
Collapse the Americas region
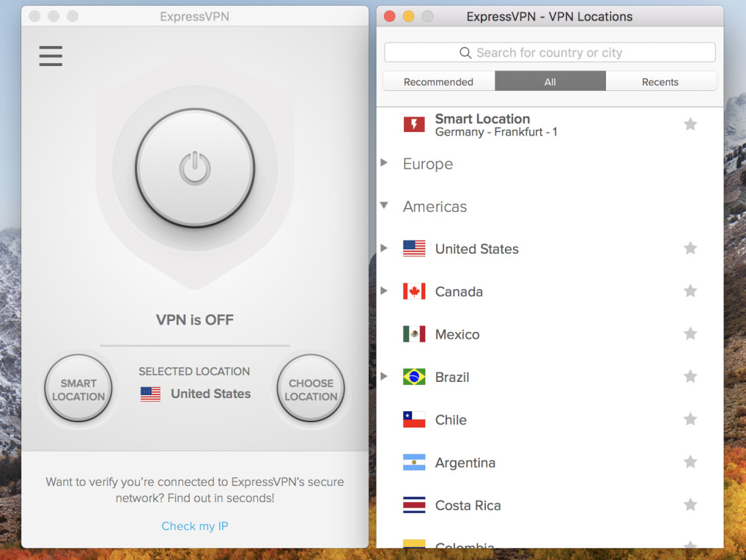384,205
